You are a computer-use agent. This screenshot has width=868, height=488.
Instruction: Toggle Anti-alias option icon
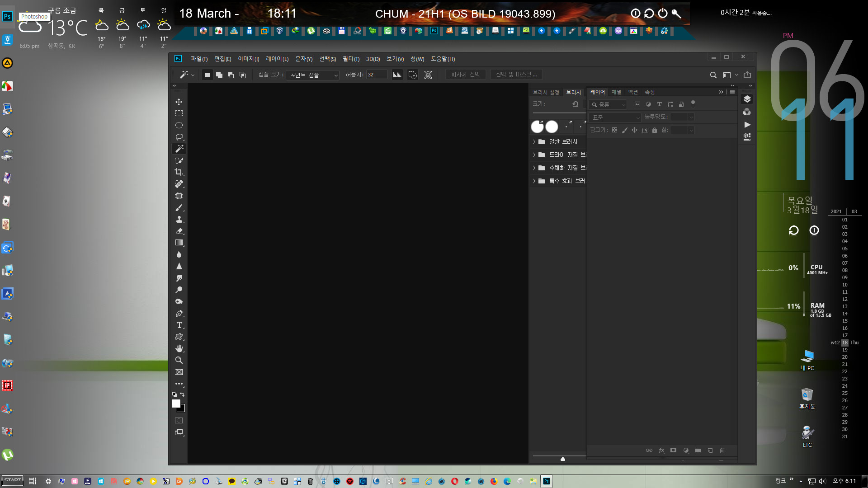click(x=397, y=75)
